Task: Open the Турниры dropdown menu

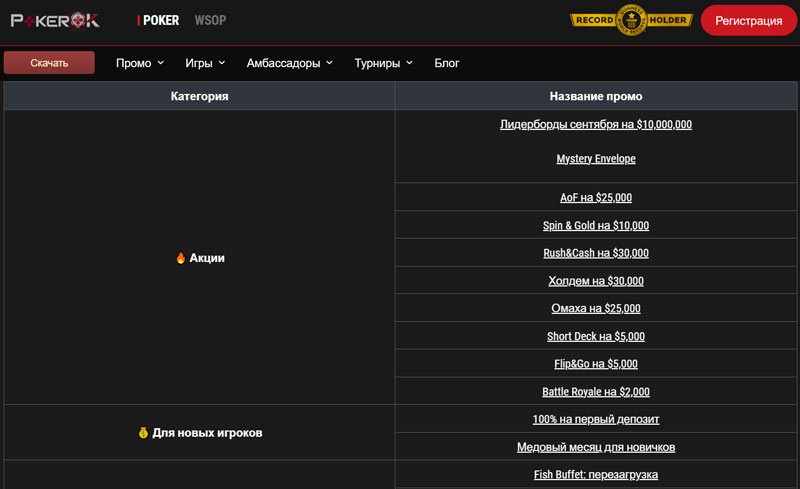Action: (383, 63)
